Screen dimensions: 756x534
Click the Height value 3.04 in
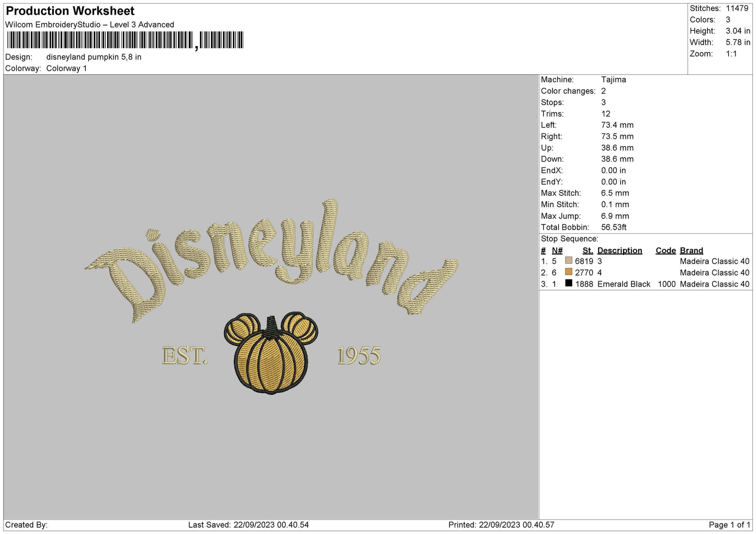click(738, 31)
